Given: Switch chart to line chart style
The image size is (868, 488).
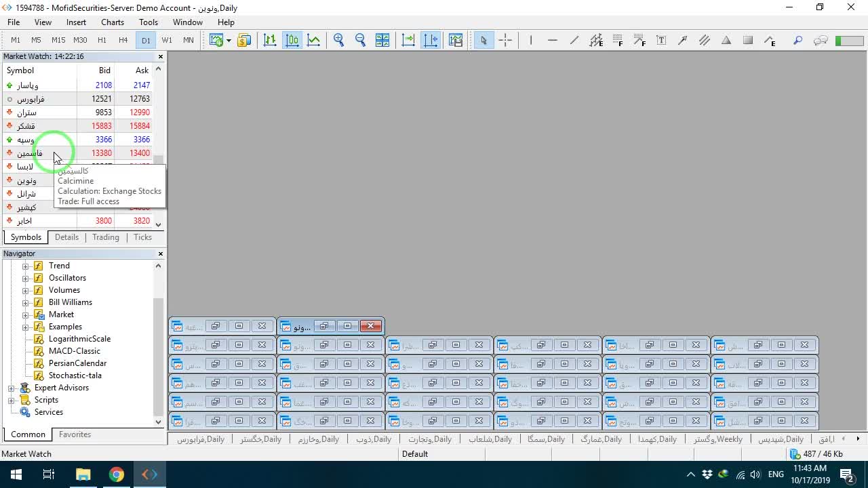Looking at the screenshot, I should click(x=313, y=41).
